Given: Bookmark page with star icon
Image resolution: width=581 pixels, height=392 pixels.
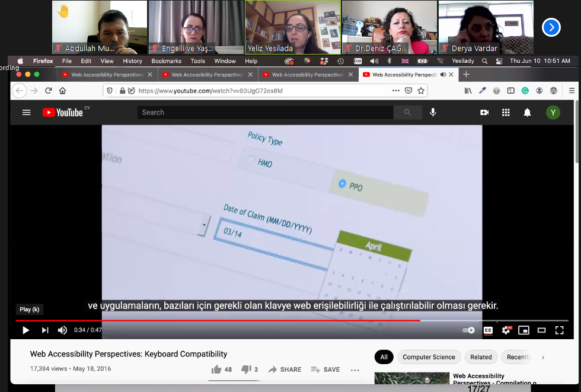Looking at the screenshot, I should pos(421,90).
